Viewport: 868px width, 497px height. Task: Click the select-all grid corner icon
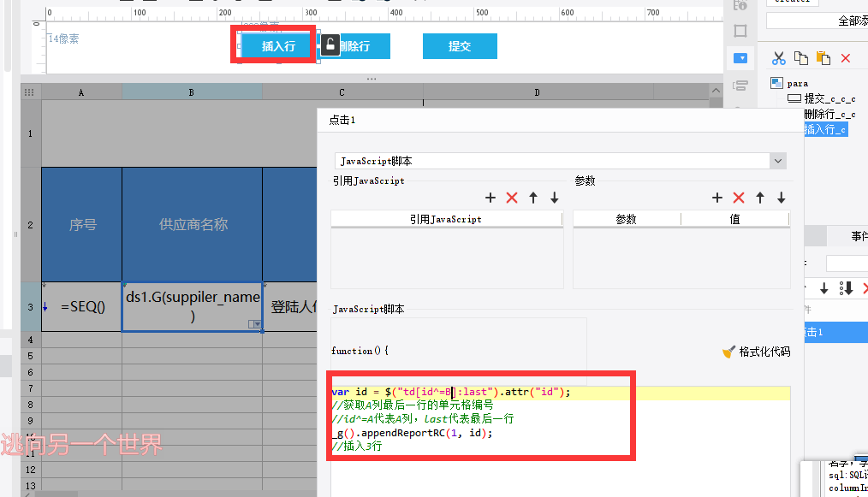point(29,92)
